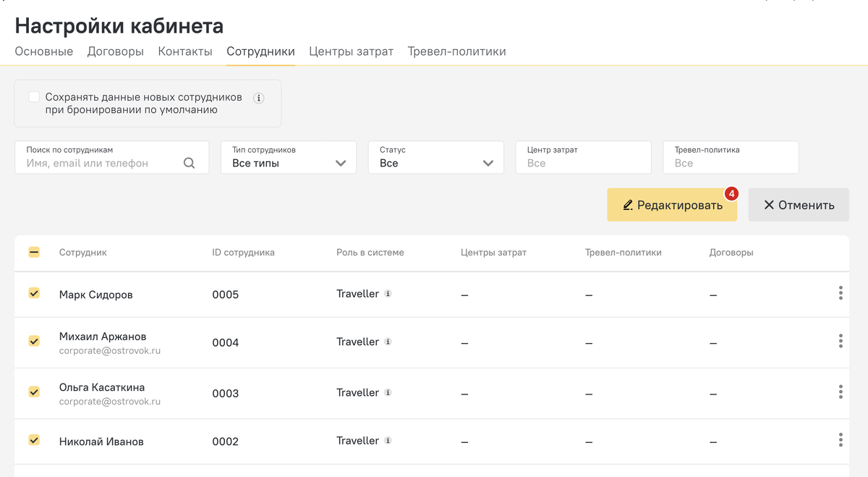The width and height of the screenshot is (868, 477).
Task: Click the magnifier search icon
Action: (190, 164)
